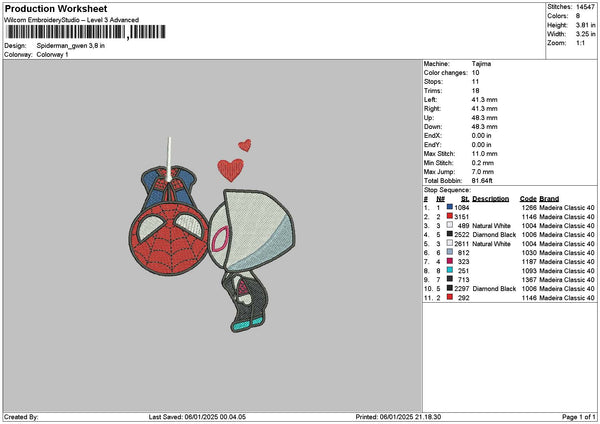Viewport: 600px width, 424px height.
Task: Click the Code column header
Action: 528,198
